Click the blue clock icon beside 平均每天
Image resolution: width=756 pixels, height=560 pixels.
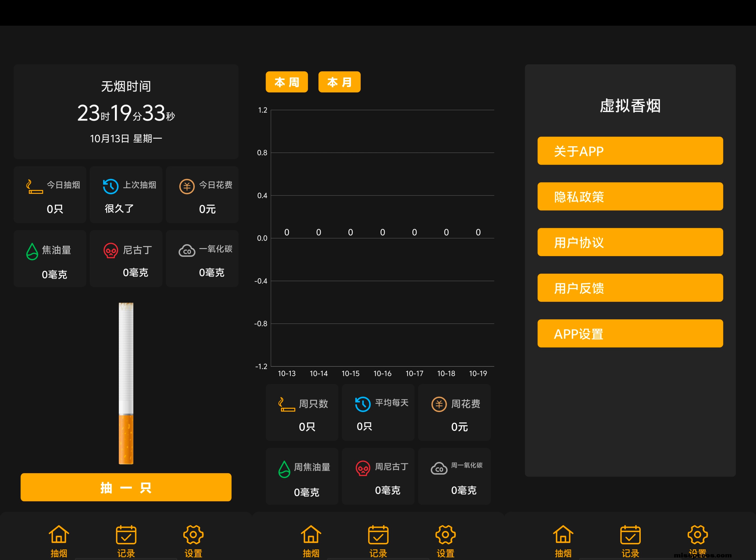point(362,404)
